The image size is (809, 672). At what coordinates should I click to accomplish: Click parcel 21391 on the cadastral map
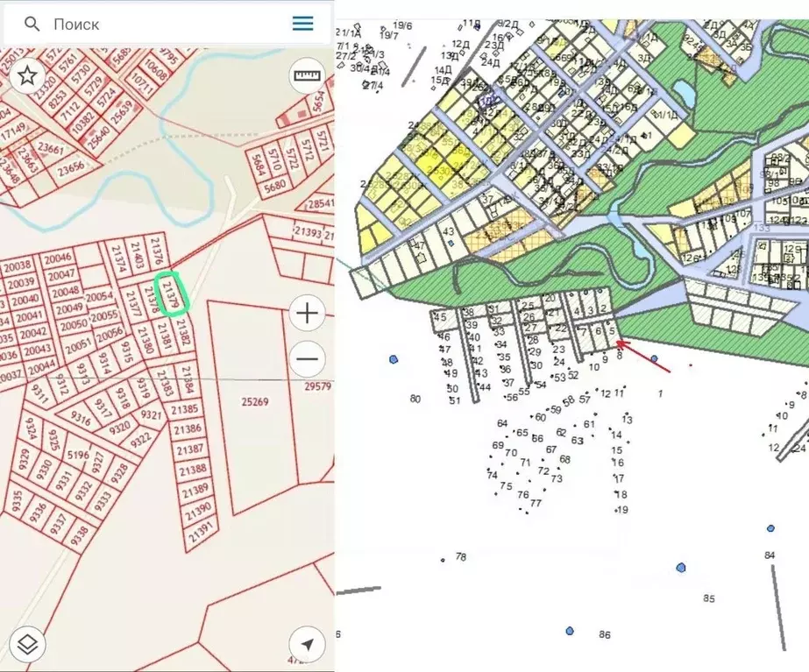pyautogui.click(x=202, y=531)
